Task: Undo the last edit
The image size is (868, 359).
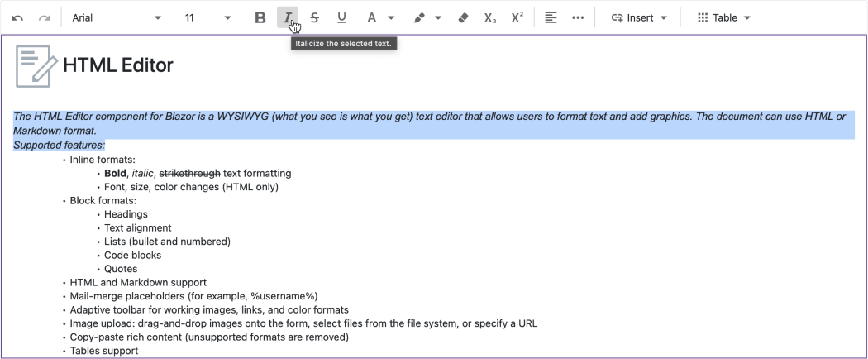Action: click(17, 17)
